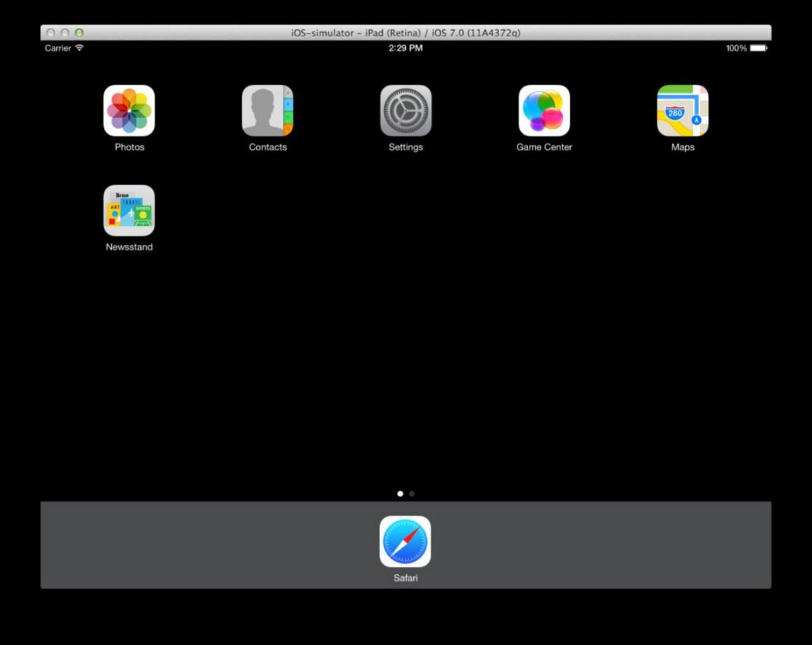Open Game Center app
The image size is (812, 645).
pyautogui.click(x=544, y=110)
